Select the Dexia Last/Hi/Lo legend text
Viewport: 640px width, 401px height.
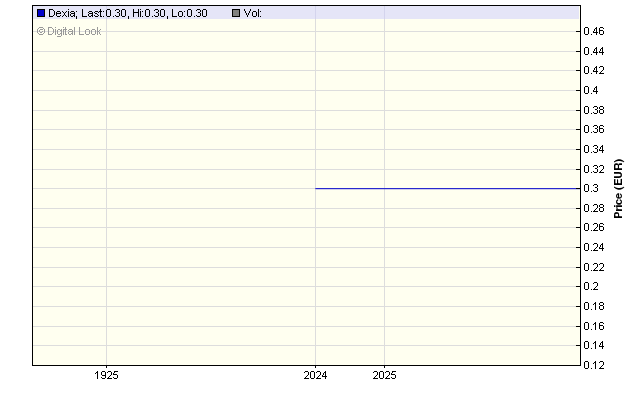pyautogui.click(x=128, y=13)
